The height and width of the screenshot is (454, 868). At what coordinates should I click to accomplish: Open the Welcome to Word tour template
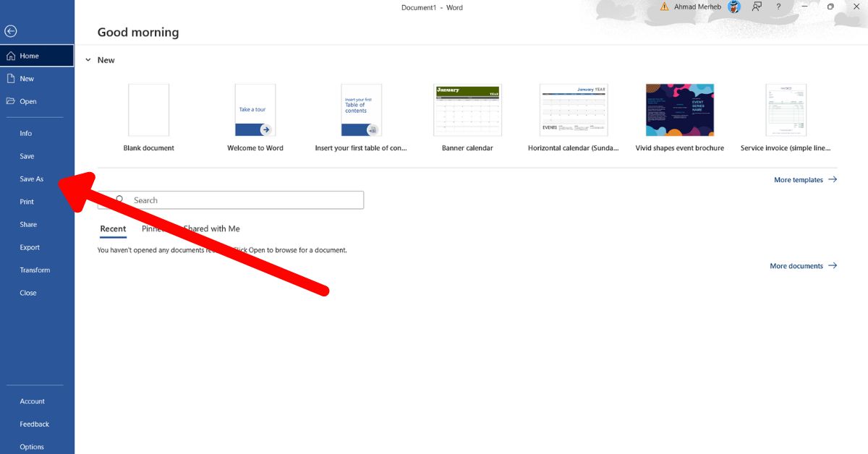pos(255,118)
